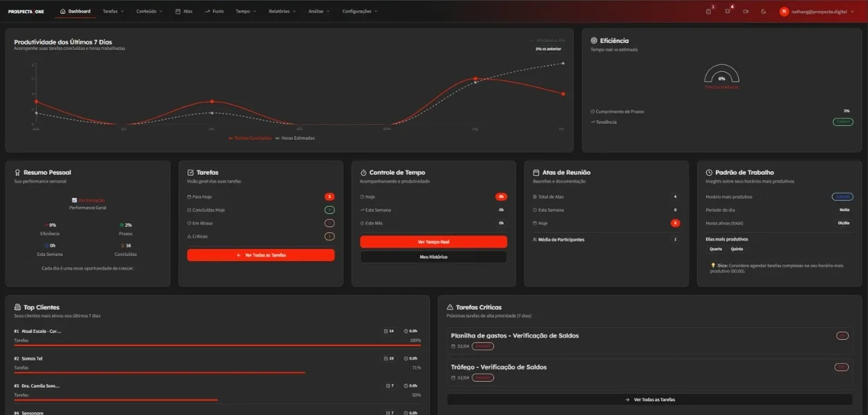Viewport: 868px width, 415px height.
Task: Toggle the Tarefas Concluídas chart legend
Action: pyautogui.click(x=250, y=138)
